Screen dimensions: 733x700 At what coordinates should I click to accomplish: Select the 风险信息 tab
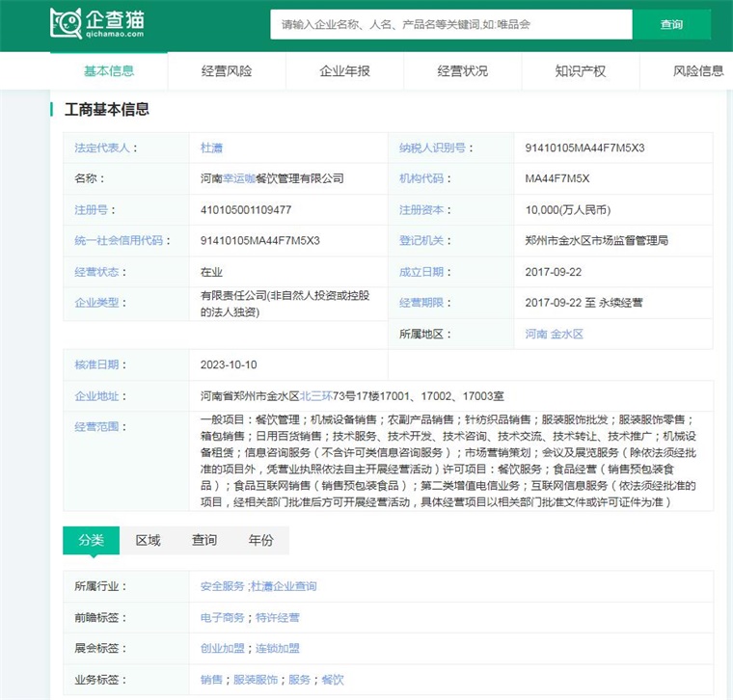(698, 71)
